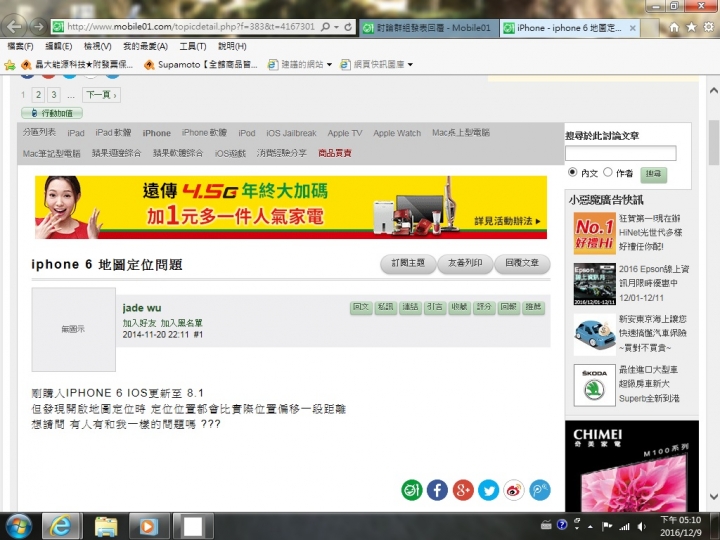Open the Windows Start orb
The width and height of the screenshot is (720, 540).
coord(17,526)
